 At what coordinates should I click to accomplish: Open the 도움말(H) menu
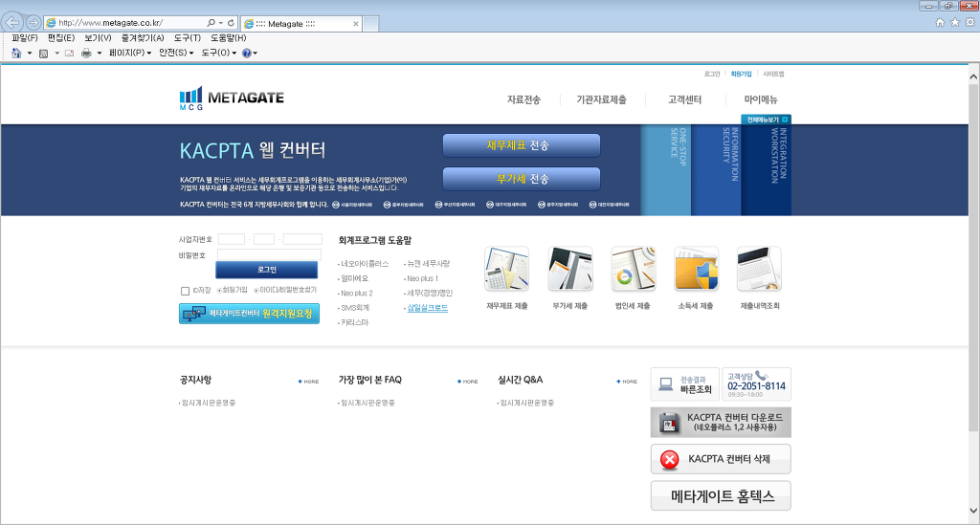point(228,38)
